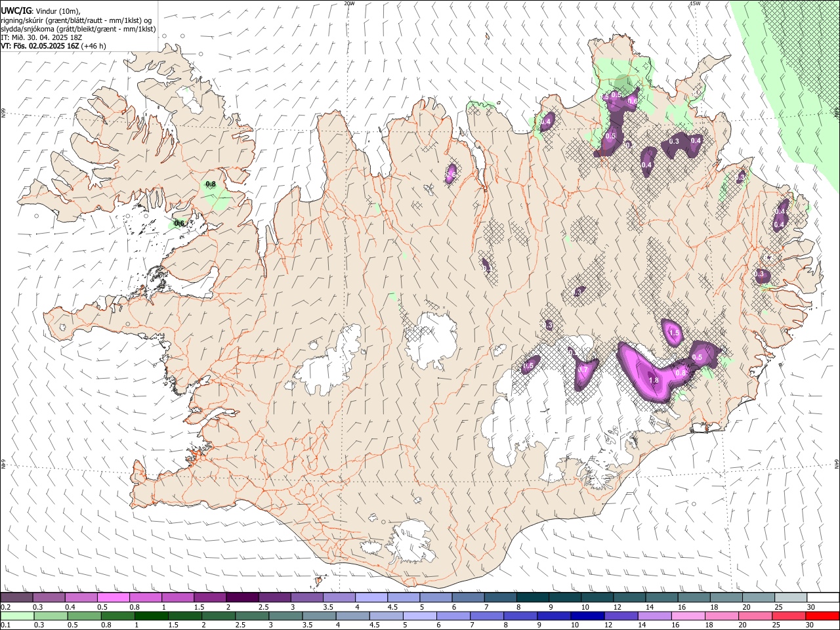The width and height of the screenshot is (840, 630).
Task: Click the lavender 4–4.5 snow legend swatch
Action: tap(371, 597)
